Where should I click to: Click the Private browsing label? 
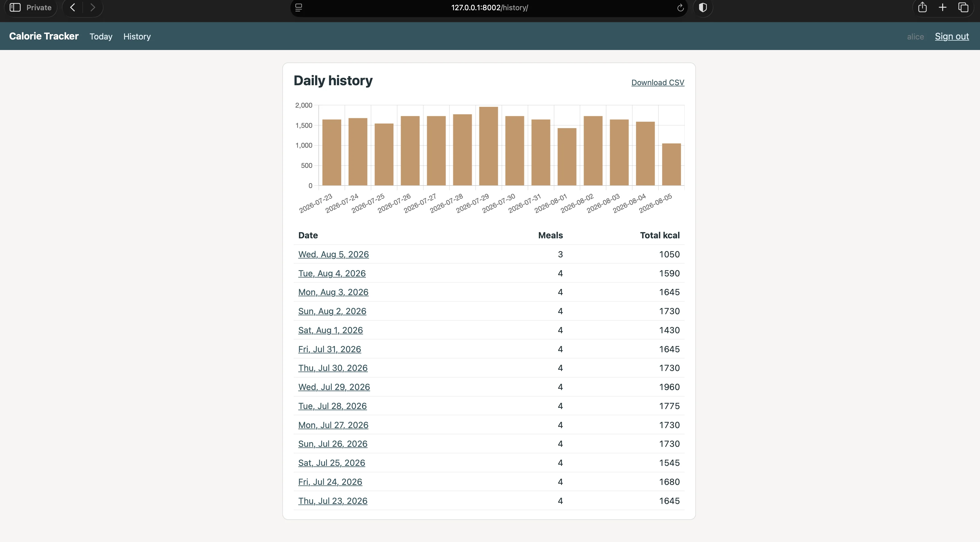39,7
